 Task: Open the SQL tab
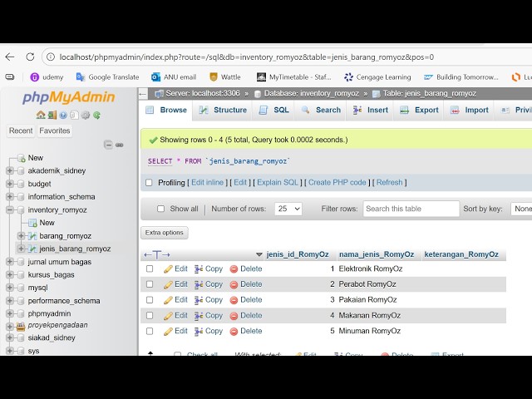pos(273,110)
